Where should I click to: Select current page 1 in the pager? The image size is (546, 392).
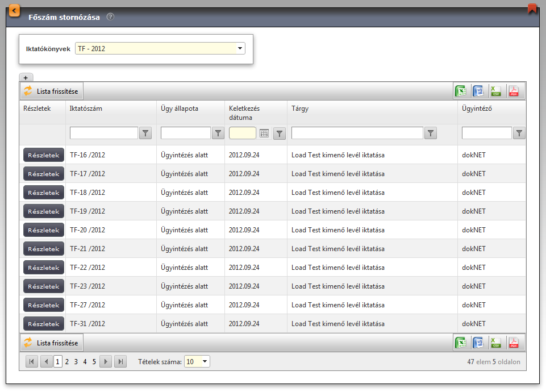58,362
